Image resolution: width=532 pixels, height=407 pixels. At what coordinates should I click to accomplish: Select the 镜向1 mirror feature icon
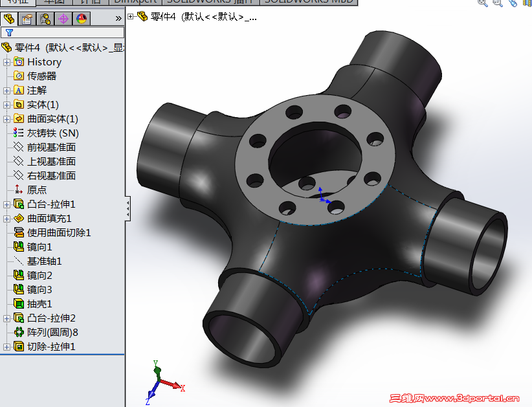click(19, 247)
